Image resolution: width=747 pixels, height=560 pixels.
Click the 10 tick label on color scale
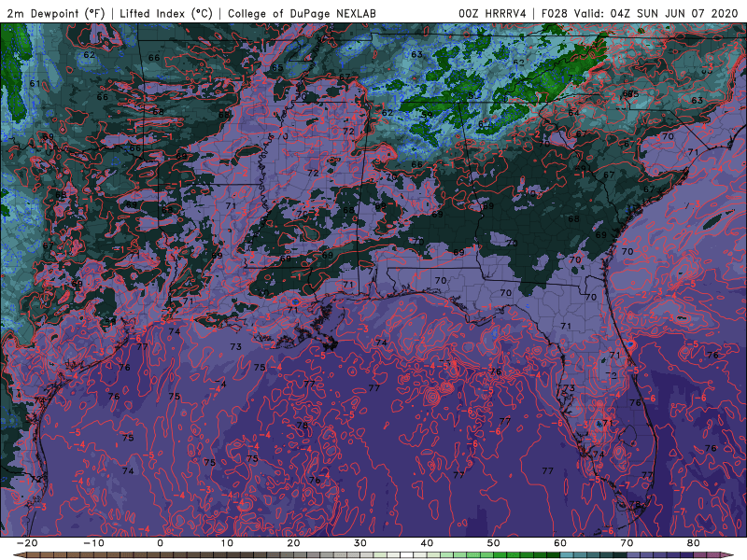(x=227, y=543)
